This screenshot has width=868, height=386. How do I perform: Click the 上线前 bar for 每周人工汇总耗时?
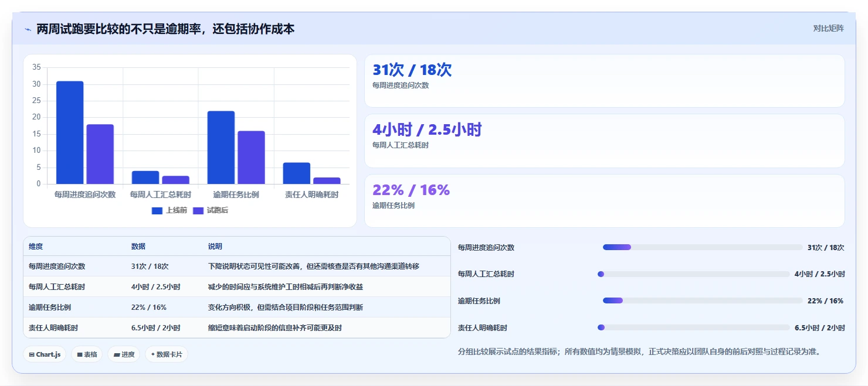[x=145, y=177]
